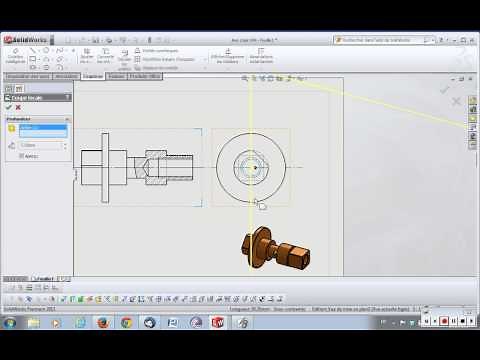The height and width of the screenshot is (360, 480).
Task: Open the SolidWorks logo menu
Action: click(25, 40)
